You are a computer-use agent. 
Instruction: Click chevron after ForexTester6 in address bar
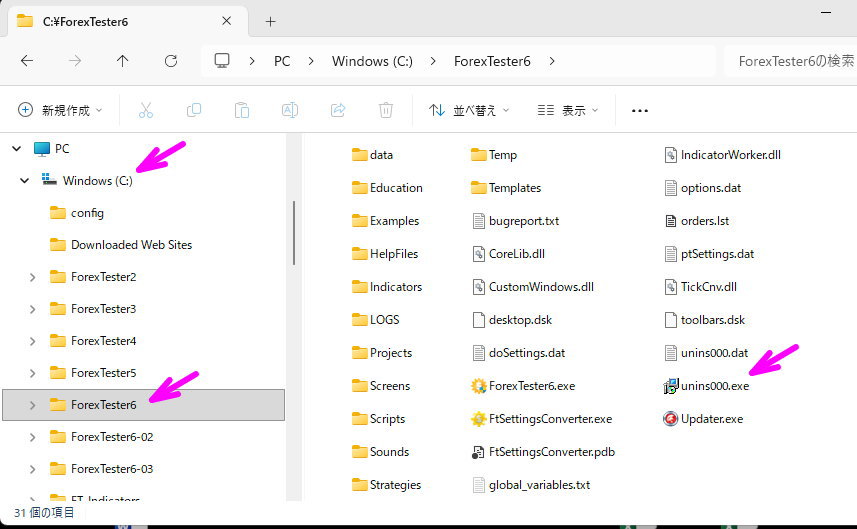(552, 61)
